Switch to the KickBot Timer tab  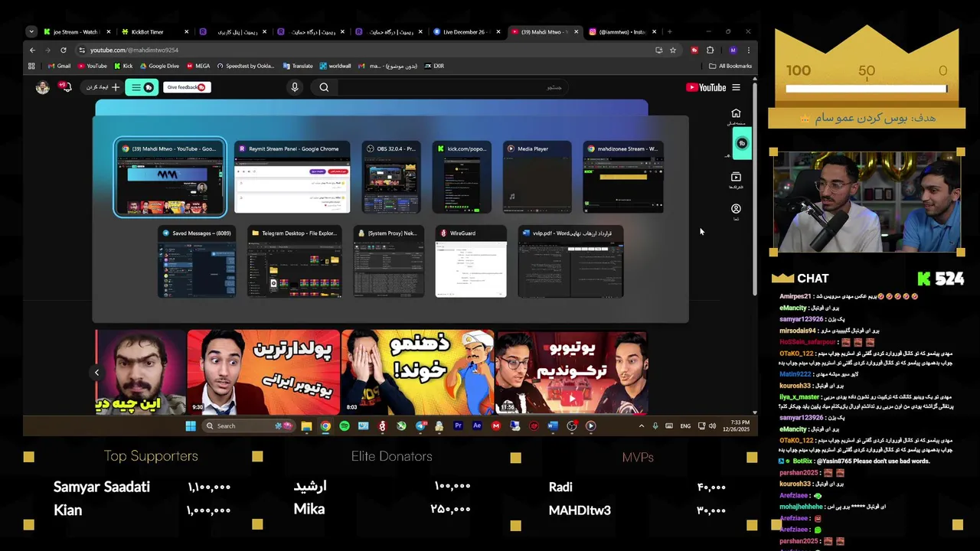pos(152,32)
